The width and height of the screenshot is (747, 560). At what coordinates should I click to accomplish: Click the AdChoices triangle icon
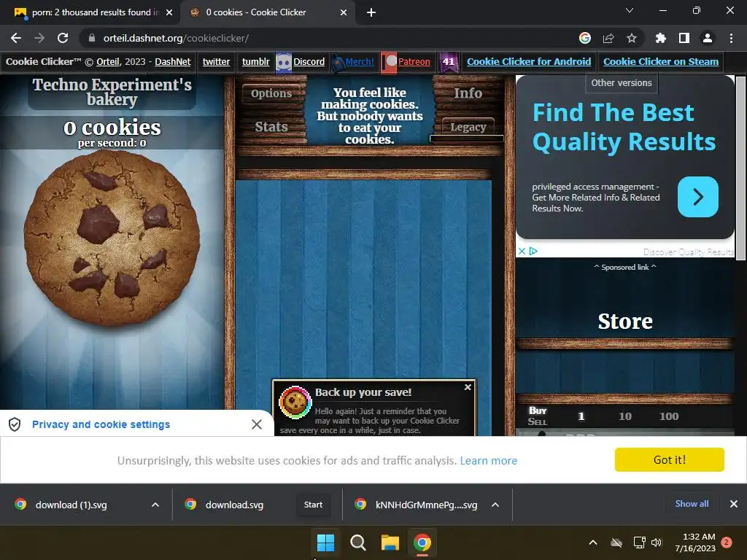point(533,251)
